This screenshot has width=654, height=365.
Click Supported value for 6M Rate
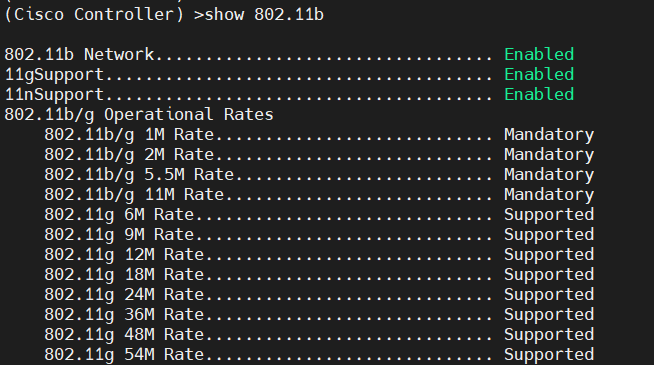pos(549,215)
